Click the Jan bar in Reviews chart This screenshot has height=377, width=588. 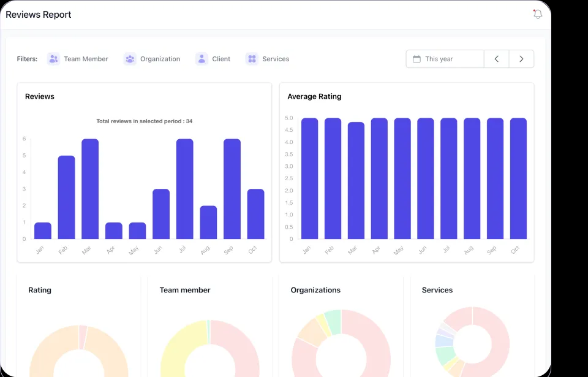tap(43, 231)
